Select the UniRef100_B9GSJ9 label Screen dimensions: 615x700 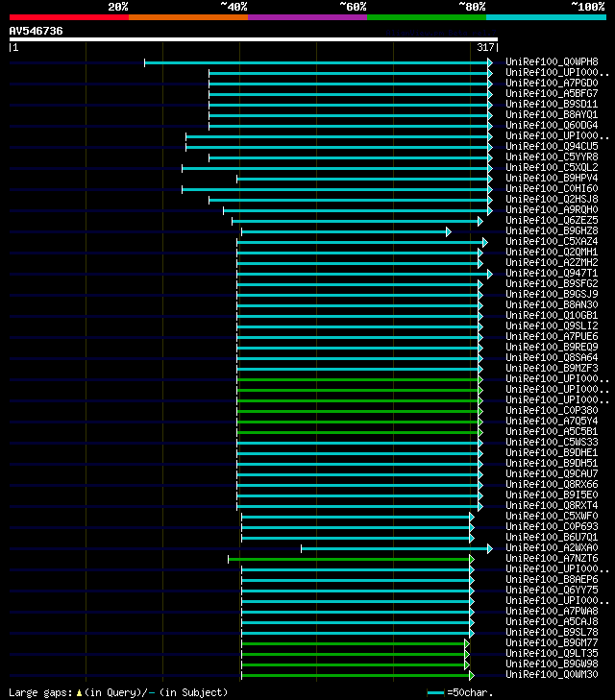click(x=552, y=294)
